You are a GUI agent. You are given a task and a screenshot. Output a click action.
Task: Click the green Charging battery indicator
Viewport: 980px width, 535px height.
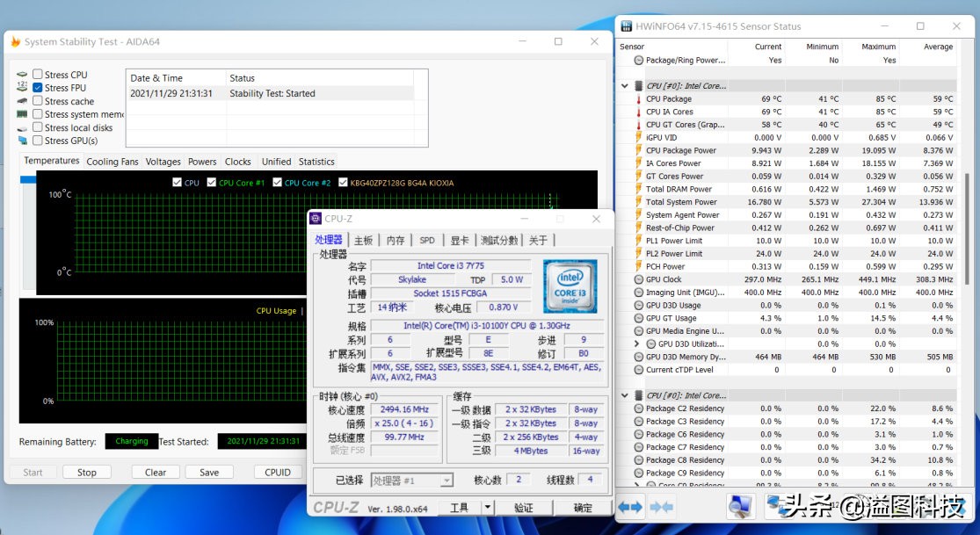click(131, 441)
